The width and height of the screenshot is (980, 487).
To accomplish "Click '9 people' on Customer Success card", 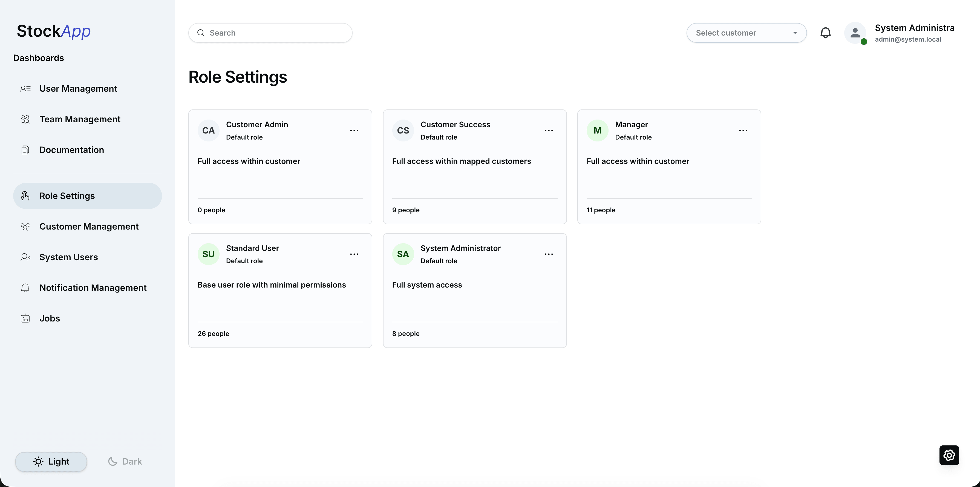I will (406, 210).
